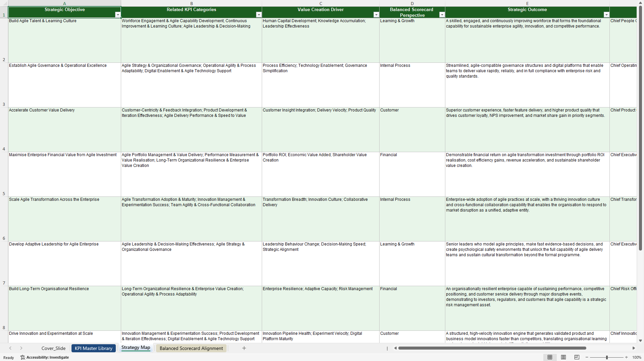Select cell 'Scale Agile Transformation Across the Enterprise'
Image resolution: width=644 pixels, height=361 pixels.
pyautogui.click(x=64, y=219)
